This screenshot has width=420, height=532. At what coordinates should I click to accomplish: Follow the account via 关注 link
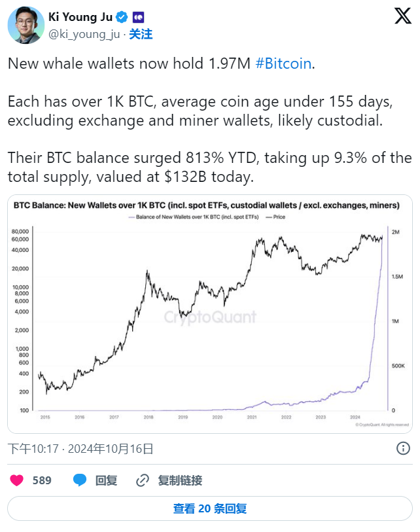tap(141, 34)
